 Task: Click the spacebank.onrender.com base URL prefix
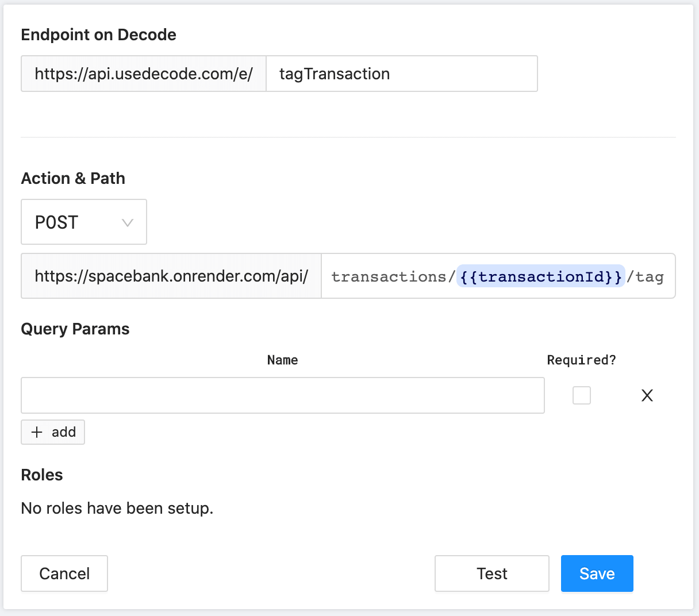(171, 276)
